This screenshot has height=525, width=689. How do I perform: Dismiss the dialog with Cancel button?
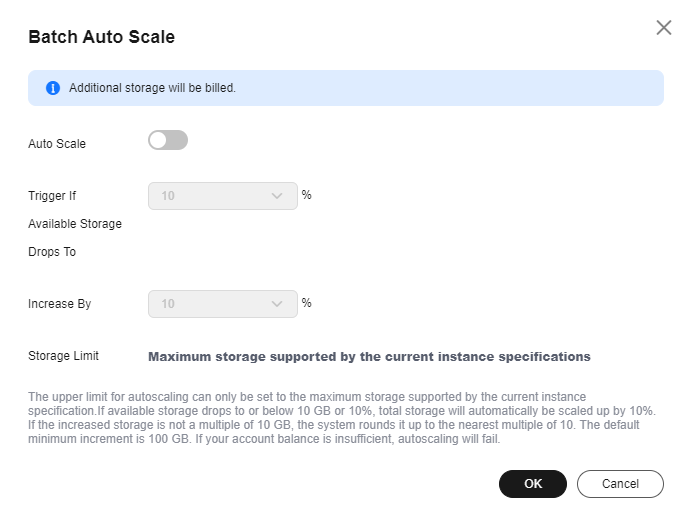(x=620, y=484)
